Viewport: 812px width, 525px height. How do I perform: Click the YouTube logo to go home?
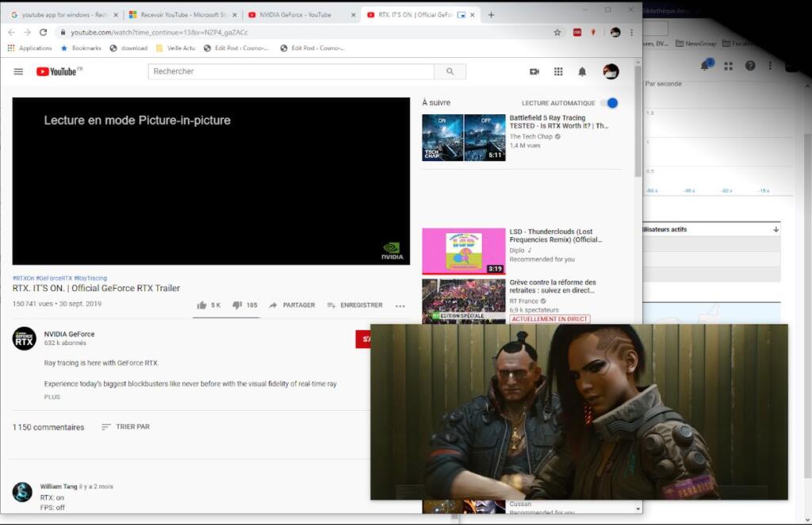[59, 71]
